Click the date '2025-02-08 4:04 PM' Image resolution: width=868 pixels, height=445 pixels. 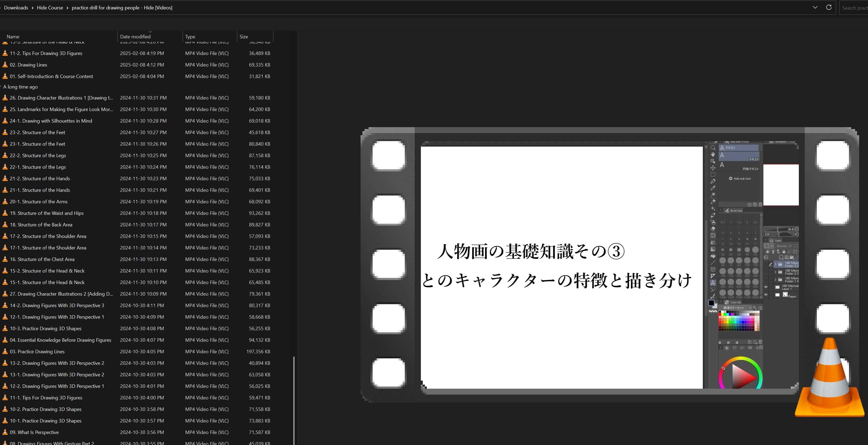[x=142, y=76]
